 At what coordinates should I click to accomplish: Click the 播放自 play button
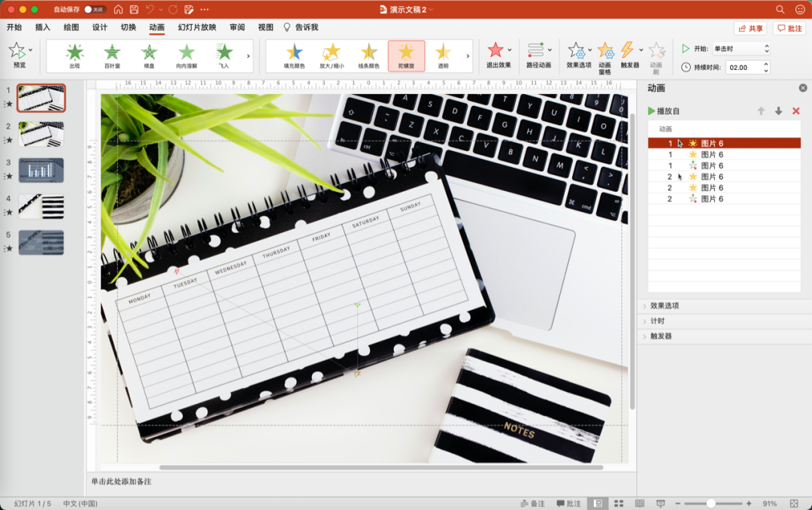coord(664,111)
